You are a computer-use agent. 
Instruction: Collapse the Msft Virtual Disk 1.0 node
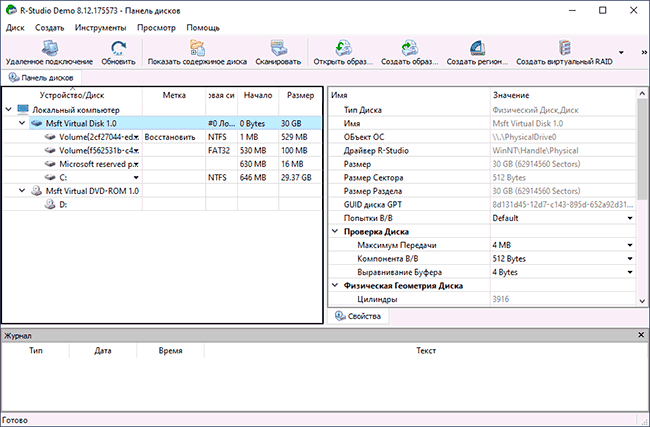[x=22, y=123]
